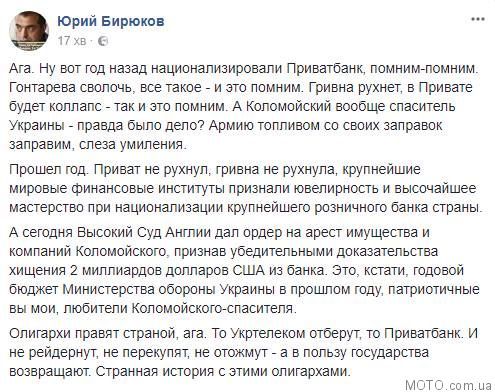Viewport: 495px width, 392px height.
Task: Open the post options three-dot menu
Action: (478, 19)
